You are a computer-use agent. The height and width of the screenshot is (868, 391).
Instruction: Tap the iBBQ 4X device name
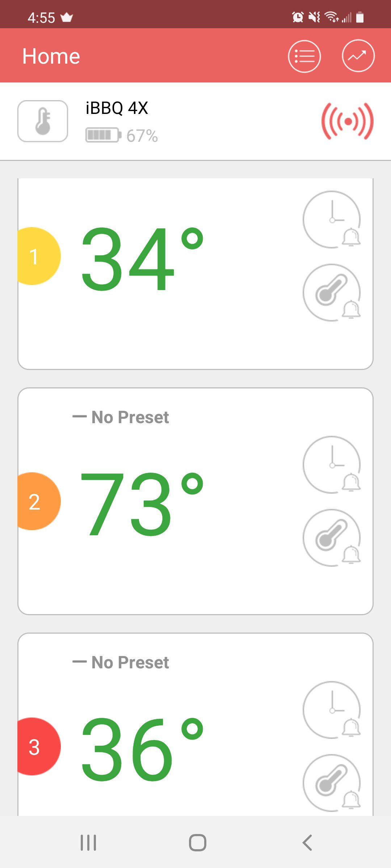click(117, 108)
